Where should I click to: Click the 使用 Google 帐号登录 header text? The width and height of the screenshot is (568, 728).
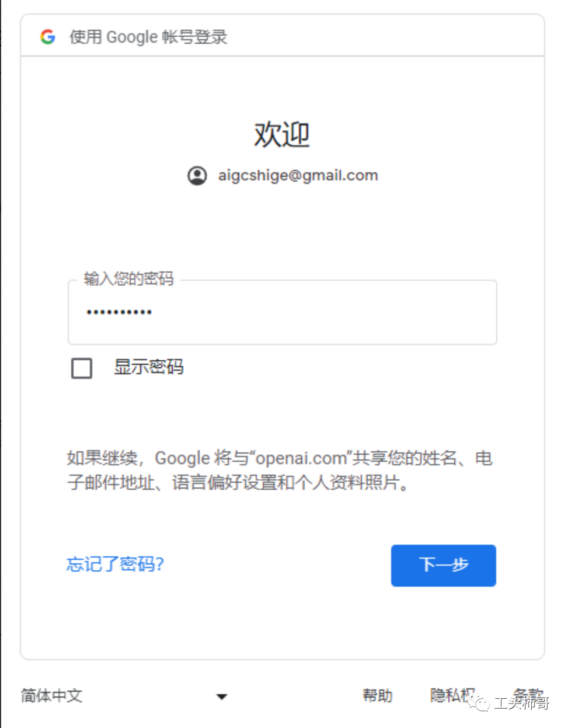point(148,37)
